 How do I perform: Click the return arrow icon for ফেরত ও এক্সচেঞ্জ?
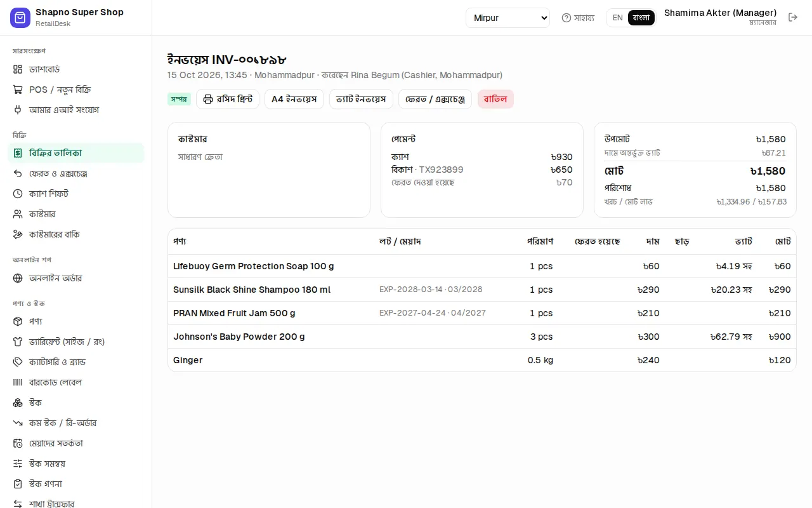coord(18,173)
